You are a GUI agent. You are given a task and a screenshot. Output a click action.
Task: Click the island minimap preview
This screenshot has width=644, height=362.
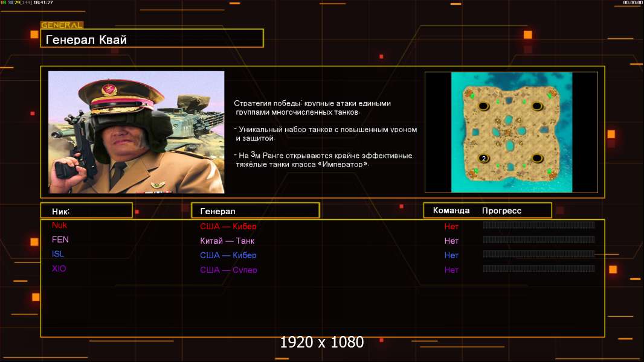tap(511, 132)
